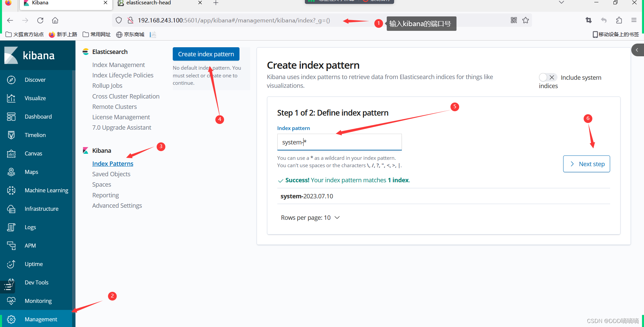
Task: Open the Dashboard icon in sidebar
Action: (11, 117)
